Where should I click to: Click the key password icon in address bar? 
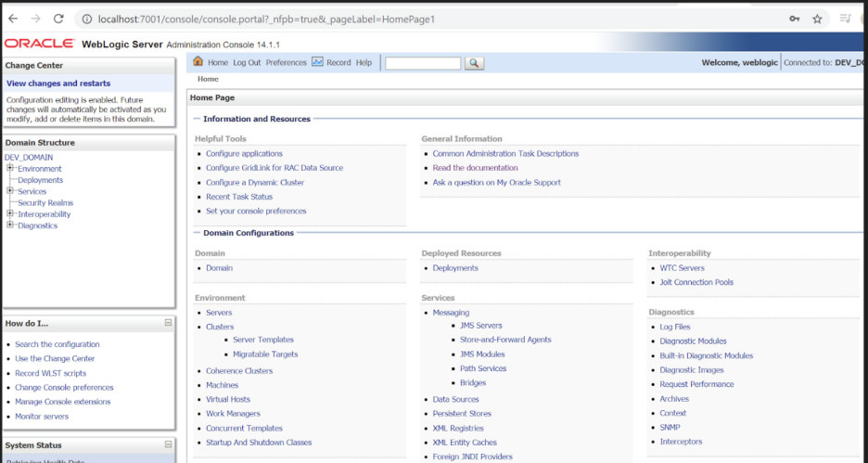(795, 19)
